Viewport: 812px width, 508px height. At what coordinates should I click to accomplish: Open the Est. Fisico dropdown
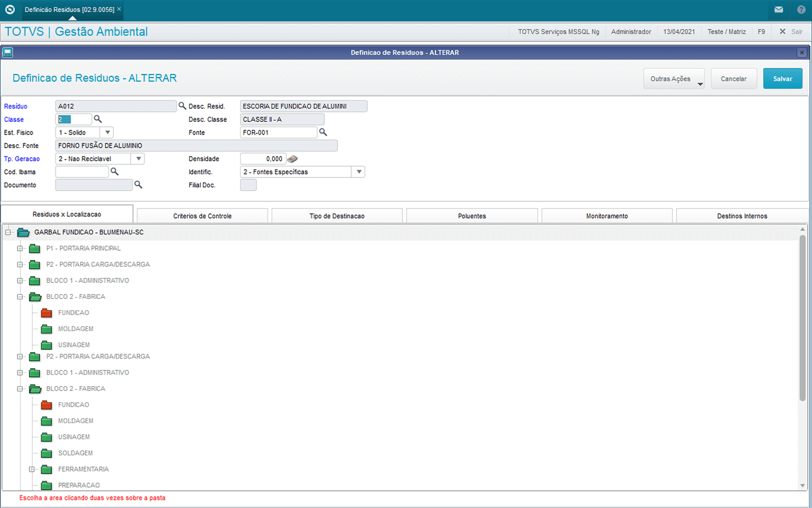pyautogui.click(x=107, y=133)
